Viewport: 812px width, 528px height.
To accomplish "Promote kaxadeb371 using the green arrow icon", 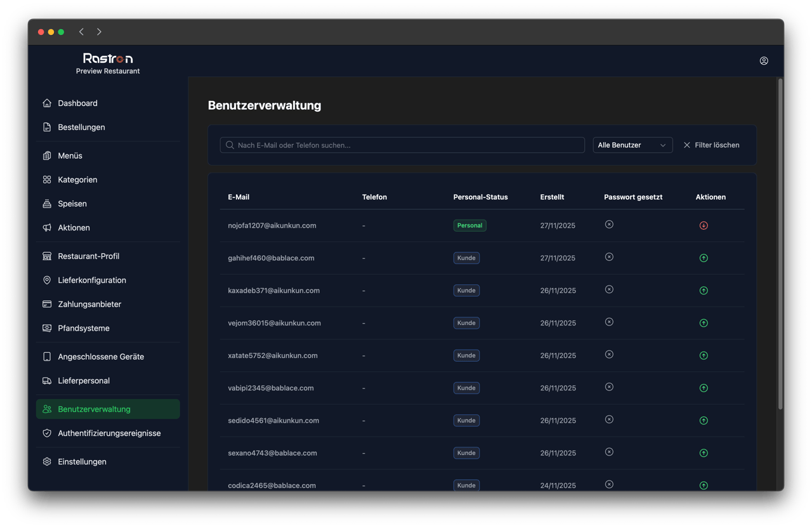I will tap(704, 291).
